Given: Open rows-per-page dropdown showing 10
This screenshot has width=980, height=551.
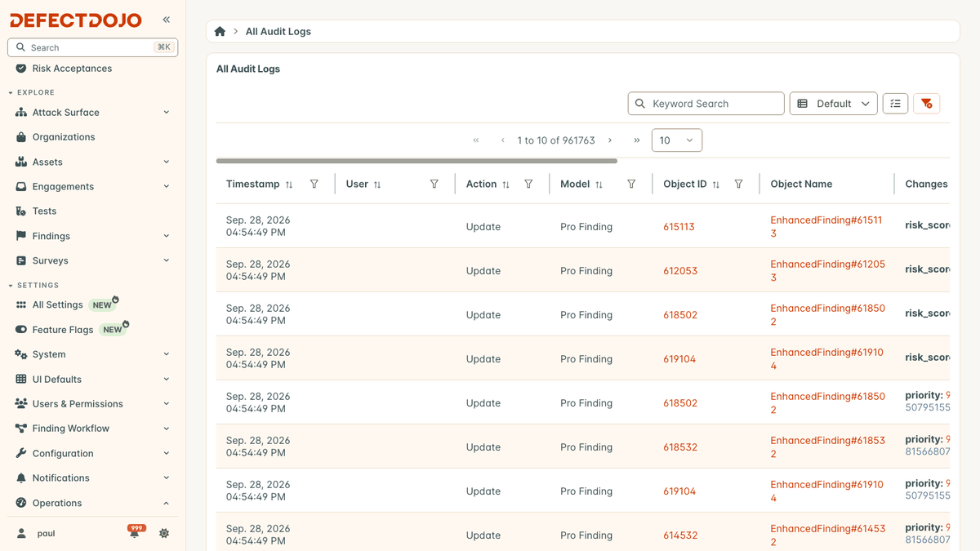Looking at the screenshot, I should click(676, 140).
